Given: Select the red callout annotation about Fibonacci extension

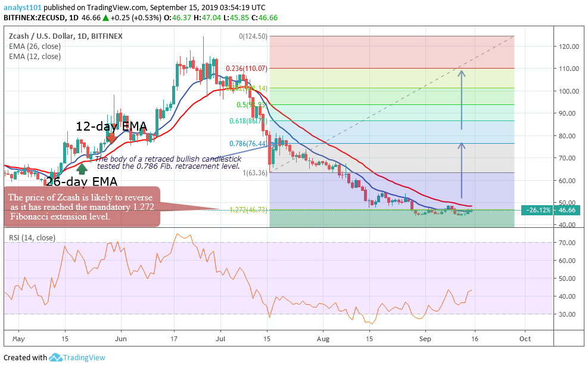Looking at the screenshot, I should [82, 206].
